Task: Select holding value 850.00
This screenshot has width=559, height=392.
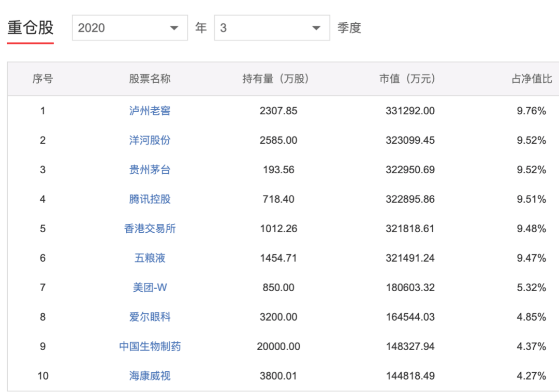Action: pyautogui.click(x=278, y=288)
